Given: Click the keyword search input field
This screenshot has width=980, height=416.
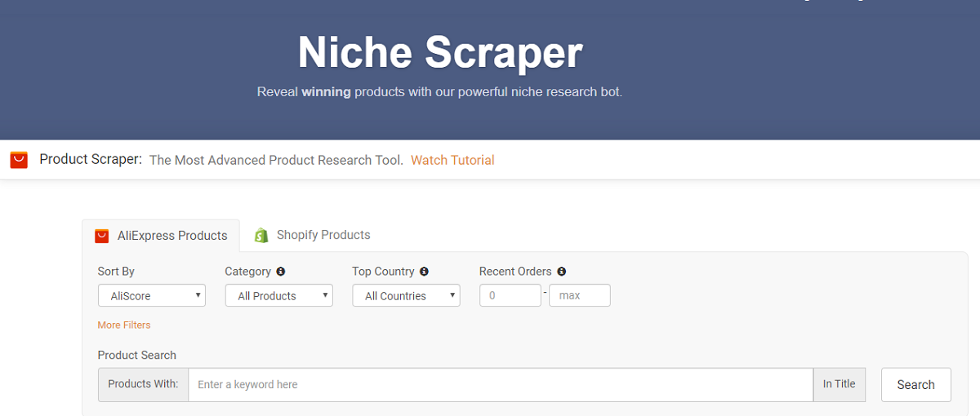Looking at the screenshot, I should coord(501,384).
